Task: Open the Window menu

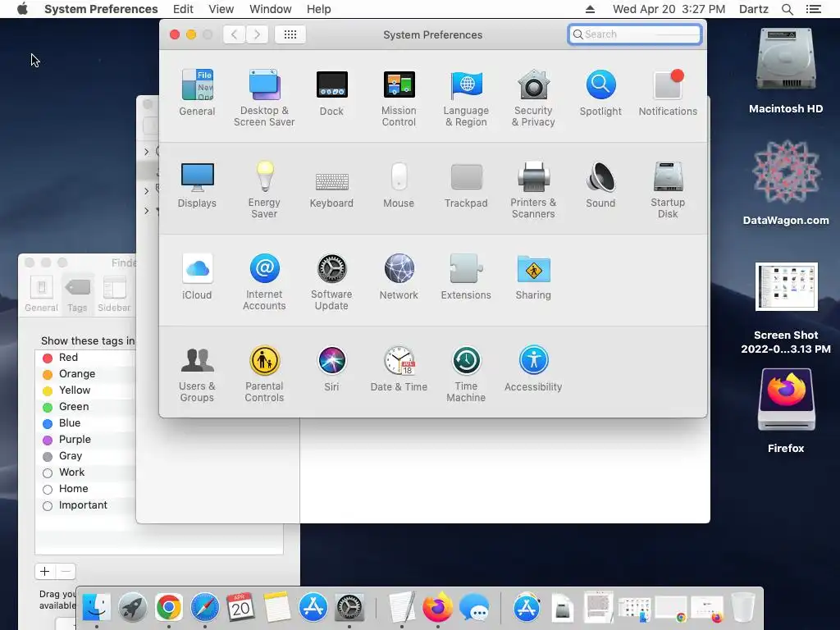Action: pyautogui.click(x=271, y=9)
